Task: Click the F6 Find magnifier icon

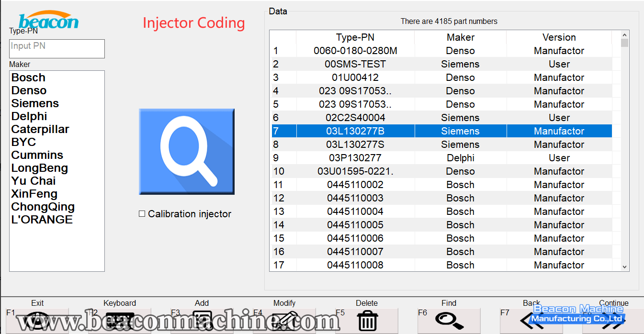Action: 449,321
